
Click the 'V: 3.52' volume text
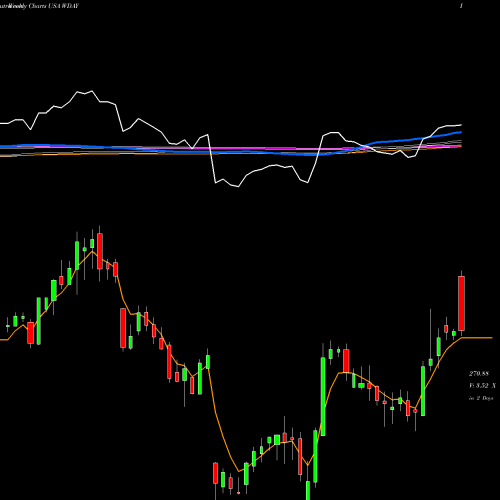point(479,386)
